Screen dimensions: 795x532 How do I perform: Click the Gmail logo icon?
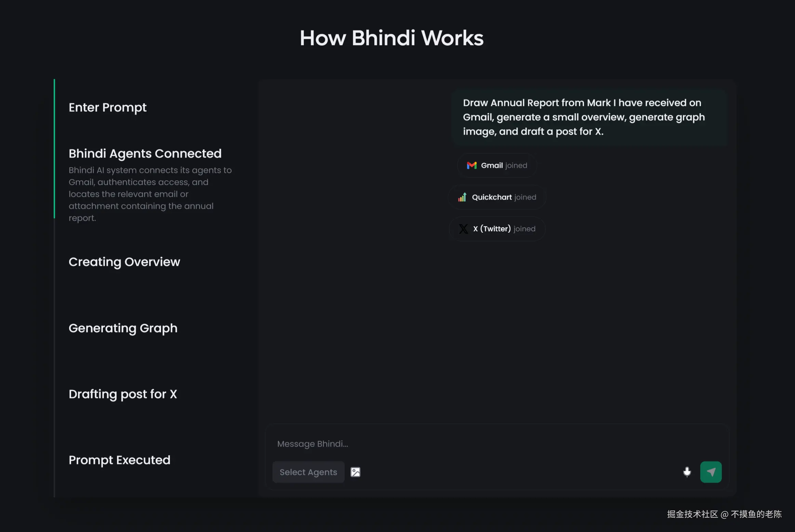[x=472, y=165]
